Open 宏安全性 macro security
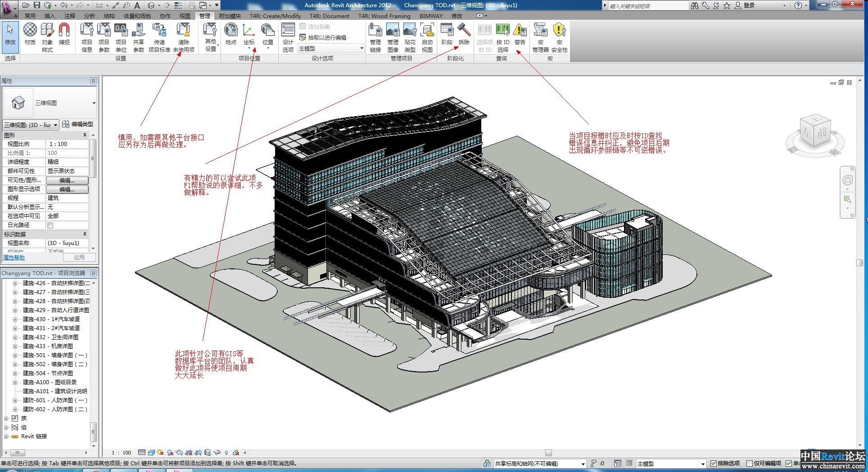This screenshot has height=472, width=868. click(560, 37)
